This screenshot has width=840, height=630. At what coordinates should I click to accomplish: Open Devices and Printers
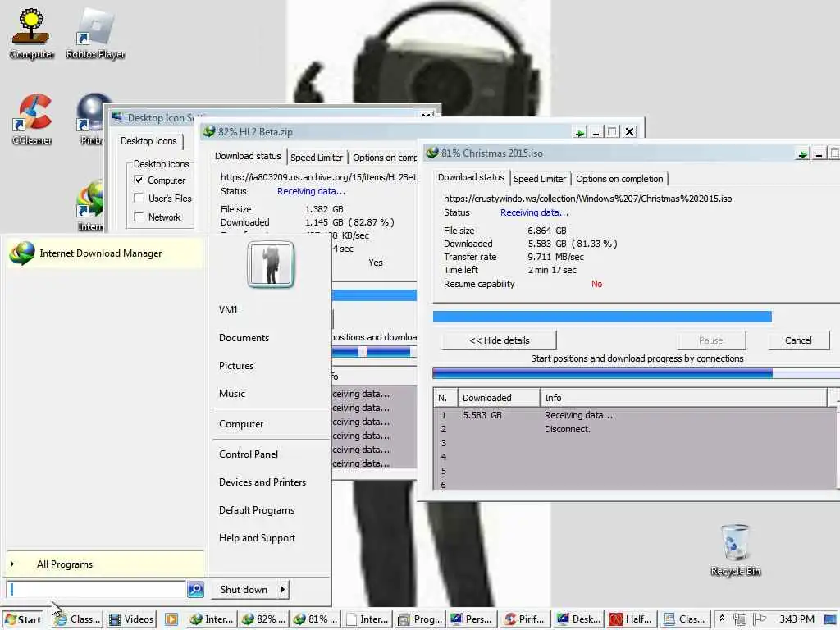(262, 482)
